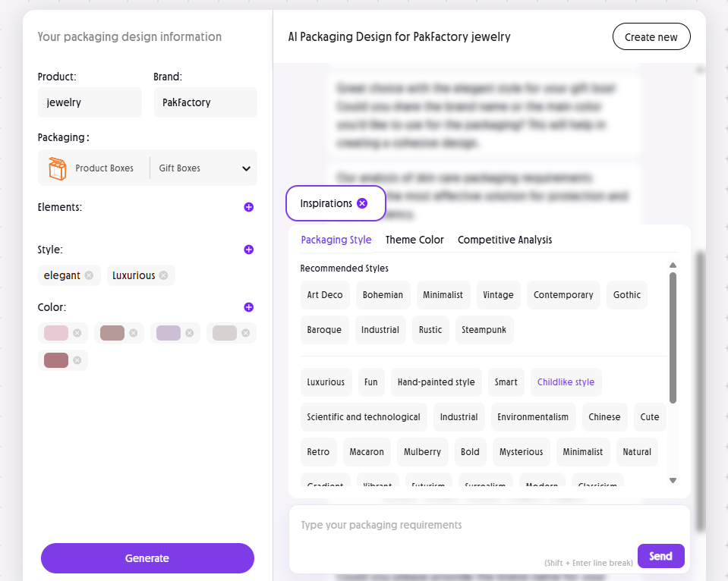Return to the Packaging Style tab
The width and height of the screenshot is (728, 581).
pos(336,240)
